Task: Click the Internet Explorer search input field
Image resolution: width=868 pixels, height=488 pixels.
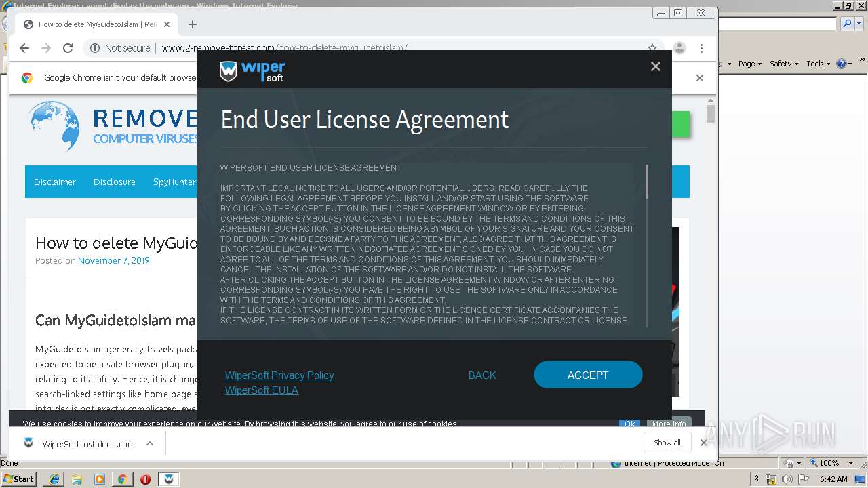Action: click(x=778, y=24)
